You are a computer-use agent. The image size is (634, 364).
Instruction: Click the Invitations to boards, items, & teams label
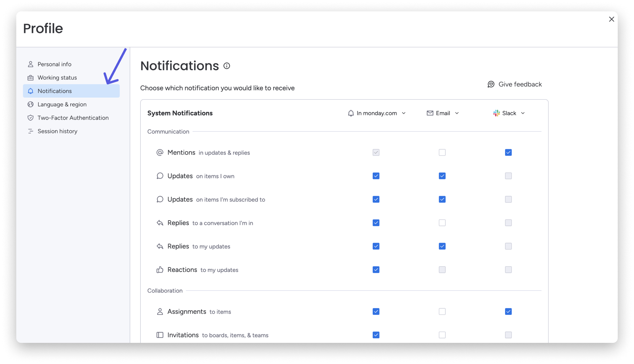(218, 335)
